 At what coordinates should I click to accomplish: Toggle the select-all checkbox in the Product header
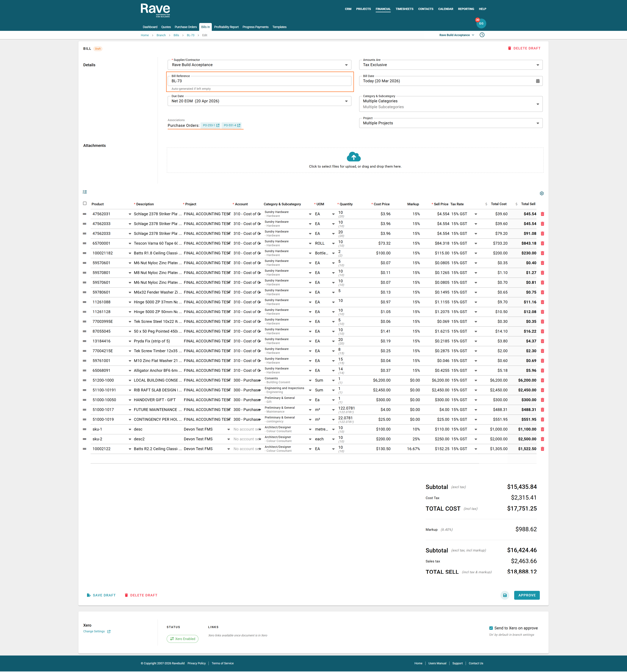point(85,203)
